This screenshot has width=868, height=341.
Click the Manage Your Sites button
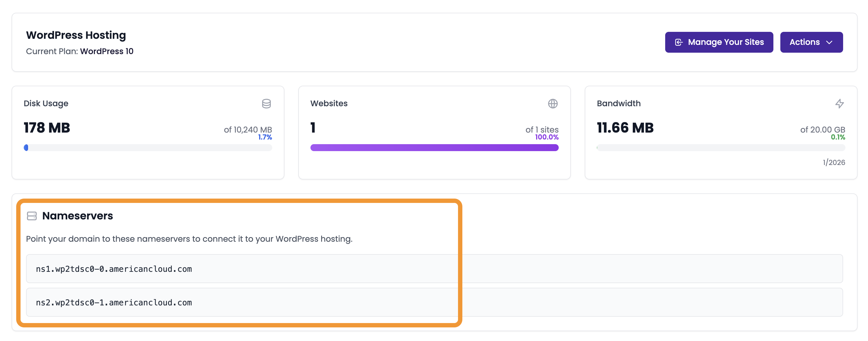719,42
